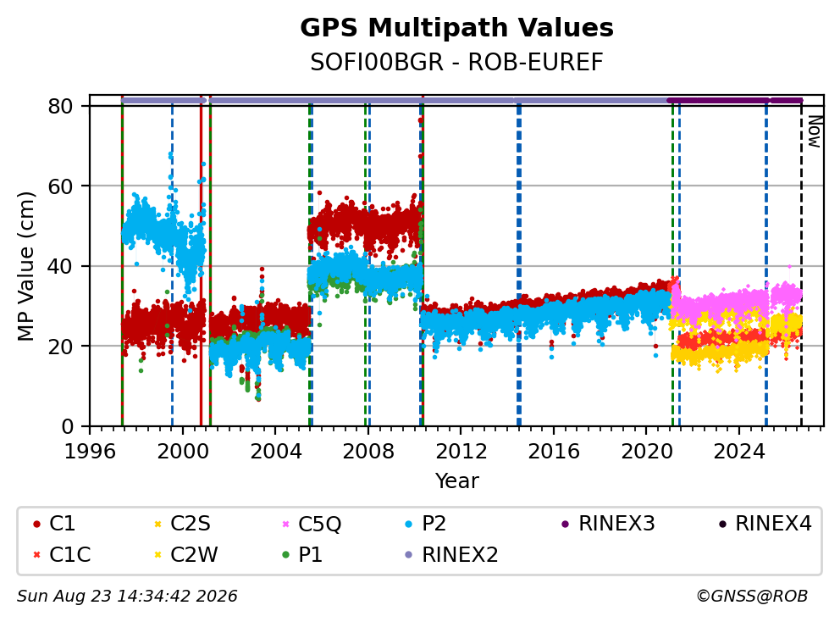Click the x-axis tick label 2016
The height and width of the screenshot is (622, 840).
[554, 452]
